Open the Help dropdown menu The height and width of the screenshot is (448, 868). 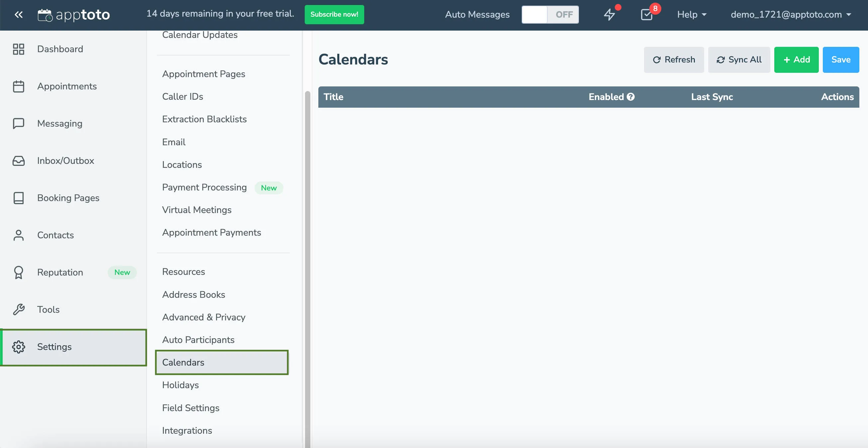pyautogui.click(x=691, y=15)
